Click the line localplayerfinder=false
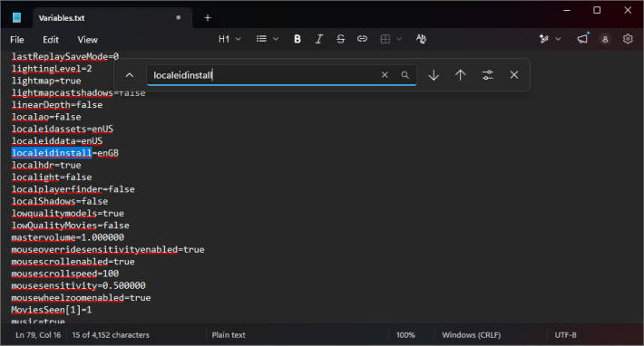Image resolution: width=644 pixels, height=346 pixels. [x=73, y=189]
